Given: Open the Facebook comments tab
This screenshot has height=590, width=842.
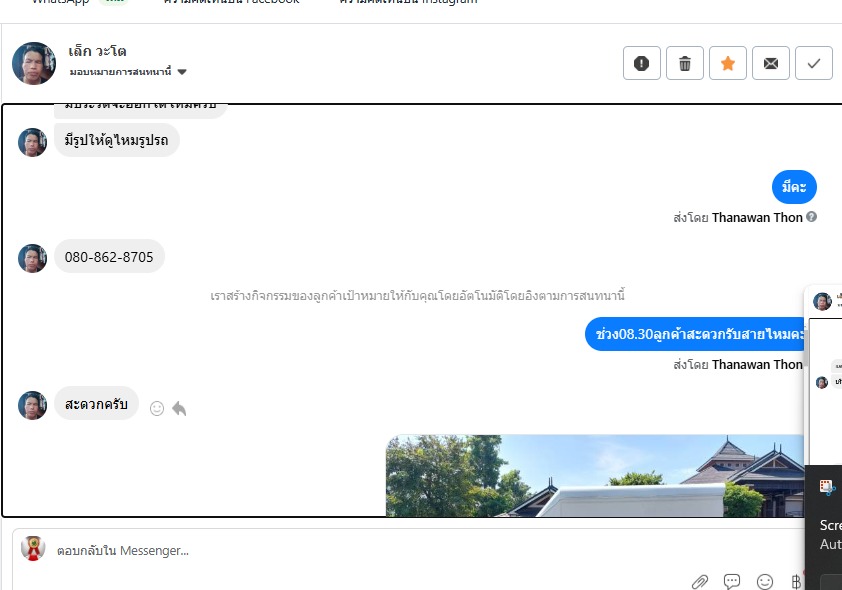Looking at the screenshot, I should coord(231,2).
